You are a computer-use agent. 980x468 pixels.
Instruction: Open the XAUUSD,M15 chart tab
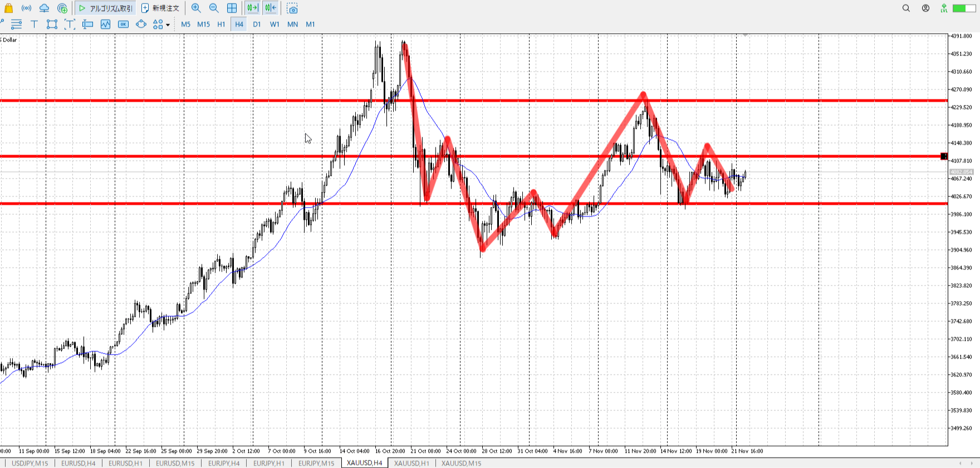pos(461,463)
